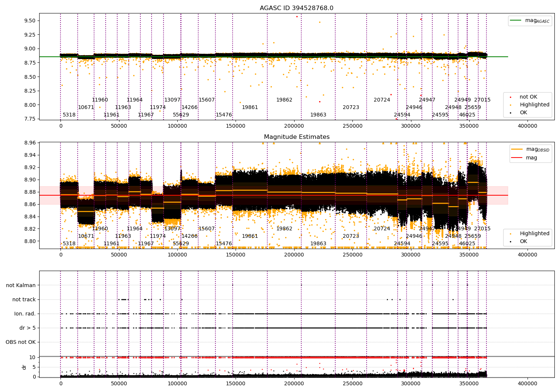
Task: Click the 50000 x-axis tick in bottom plot
Action: click(x=119, y=383)
